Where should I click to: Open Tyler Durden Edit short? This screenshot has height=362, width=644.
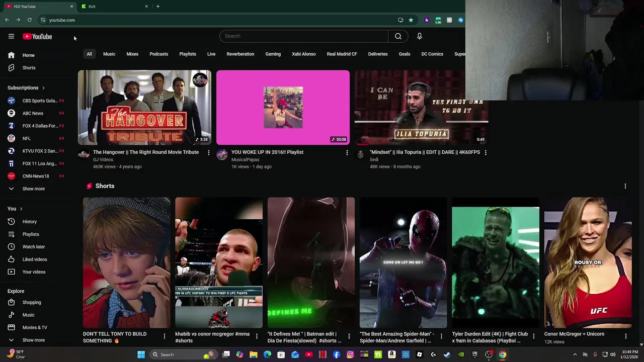pyautogui.click(x=496, y=263)
